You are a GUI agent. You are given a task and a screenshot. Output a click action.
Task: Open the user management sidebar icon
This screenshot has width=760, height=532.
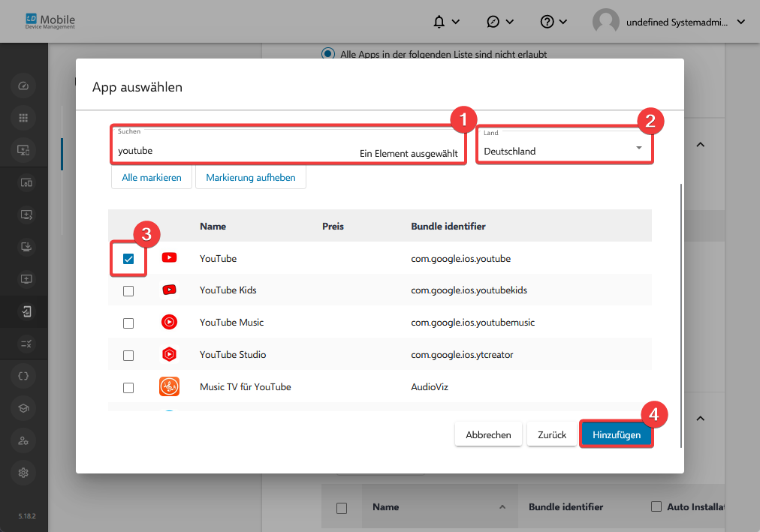coord(23,440)
